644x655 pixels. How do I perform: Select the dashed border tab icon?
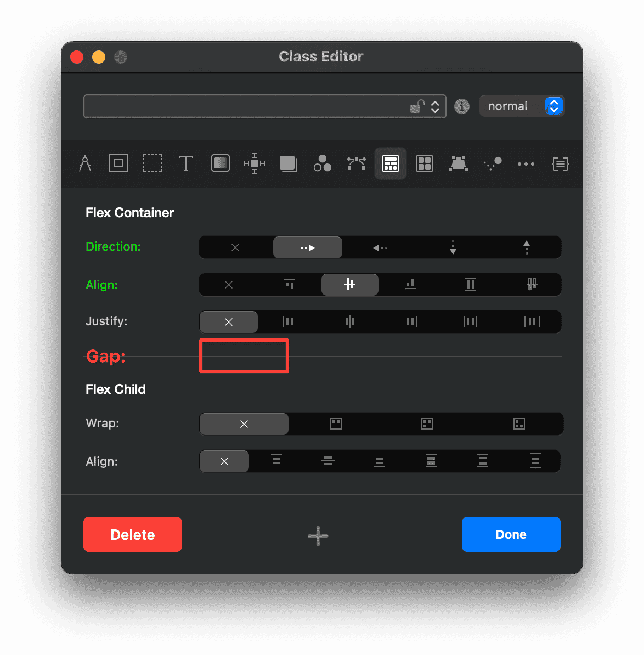pyautogui.click(x=152, y=163)
